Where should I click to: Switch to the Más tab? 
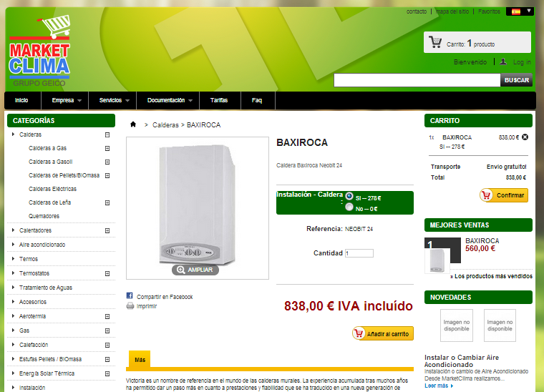coord(140,359)
